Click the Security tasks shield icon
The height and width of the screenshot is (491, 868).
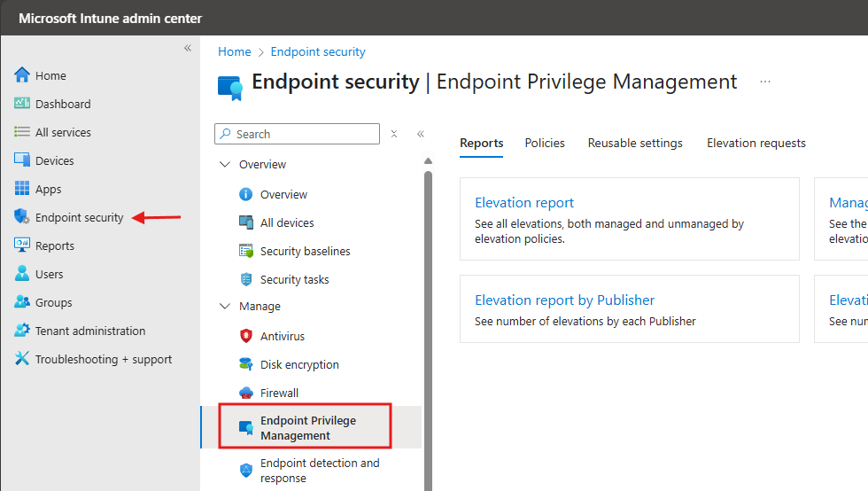[246, 279]
